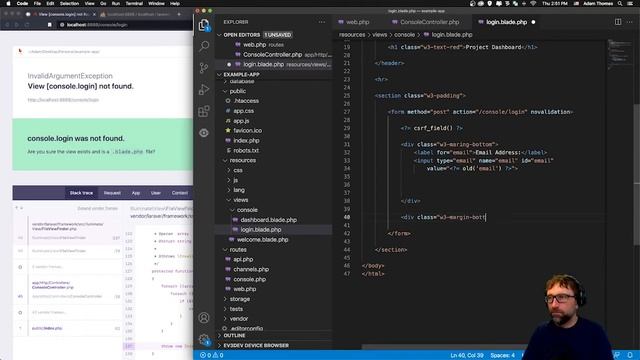Click unsaved dot on login.blade.php tab
Viewport: 640px width, 360px height.
[x=533, y=22]
